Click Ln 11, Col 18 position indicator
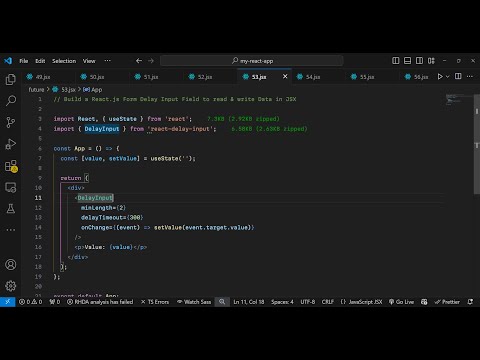 pos(249,302)
